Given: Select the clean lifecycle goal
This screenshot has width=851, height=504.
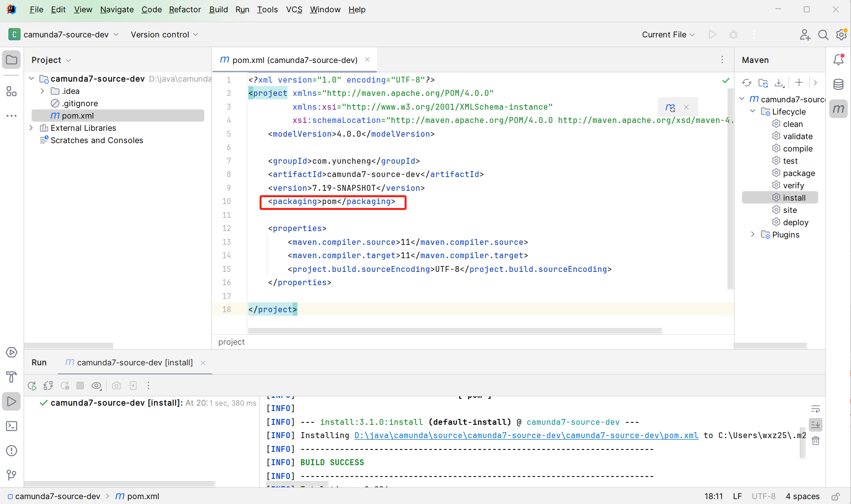Looking at the screenshot, I should [x=792, y=124].
